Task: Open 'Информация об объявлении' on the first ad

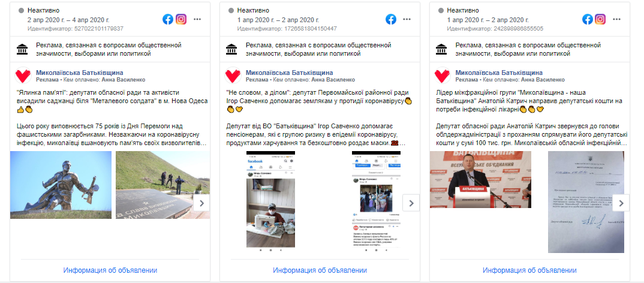Action: tap(110, 270)
